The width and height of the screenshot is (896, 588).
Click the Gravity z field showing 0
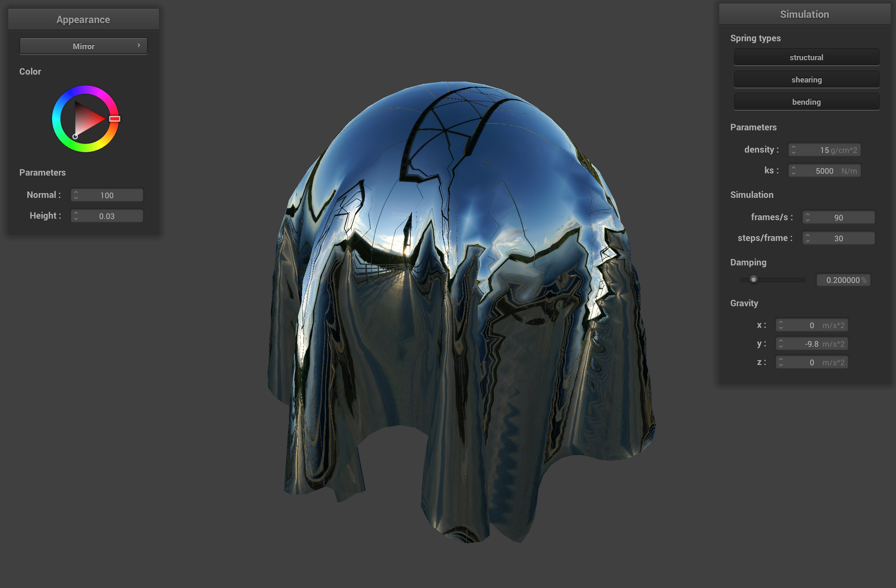click(x=811, y=362)
